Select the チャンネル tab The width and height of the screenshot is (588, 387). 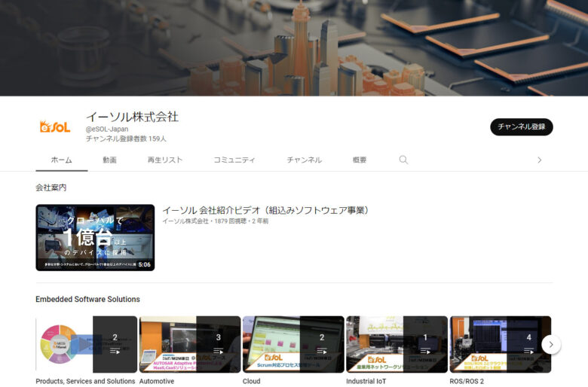pos(305,160)
